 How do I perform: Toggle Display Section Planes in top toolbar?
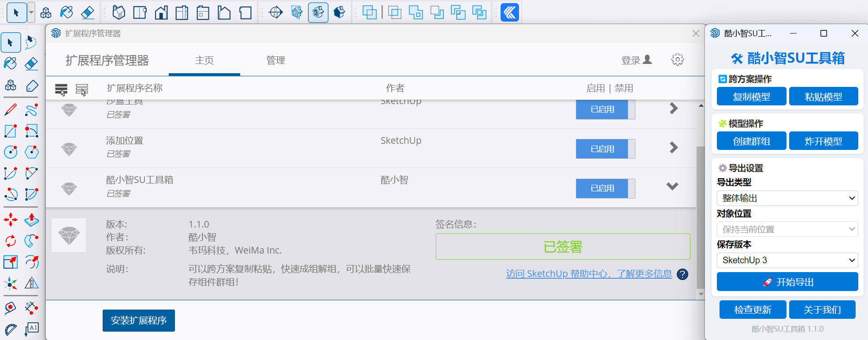coord(297,12)
